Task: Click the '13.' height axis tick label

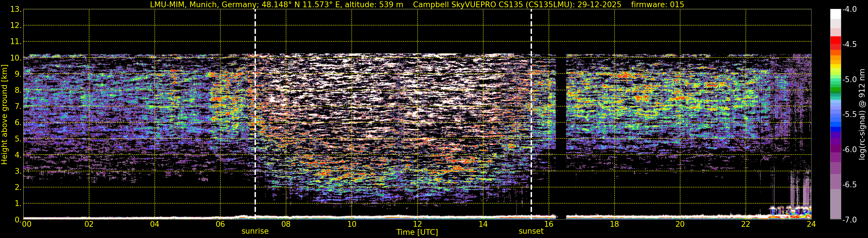Action: (16, 10)
